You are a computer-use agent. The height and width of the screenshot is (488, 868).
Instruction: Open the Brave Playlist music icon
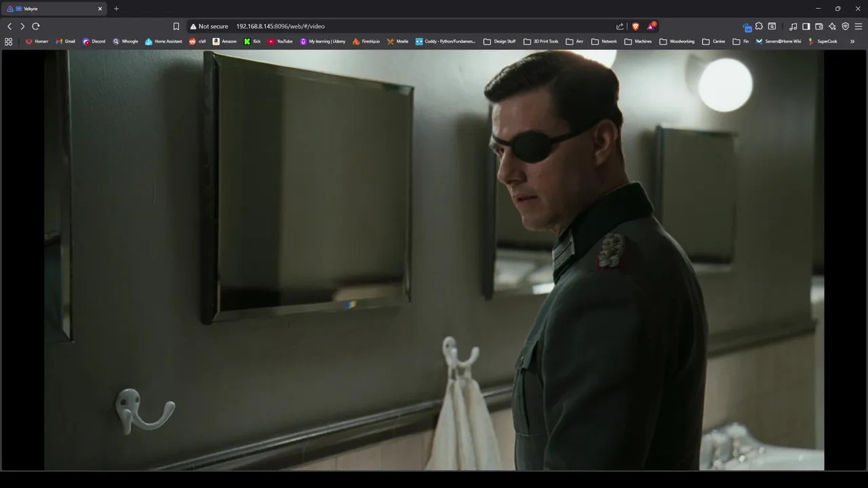[793, 26]
